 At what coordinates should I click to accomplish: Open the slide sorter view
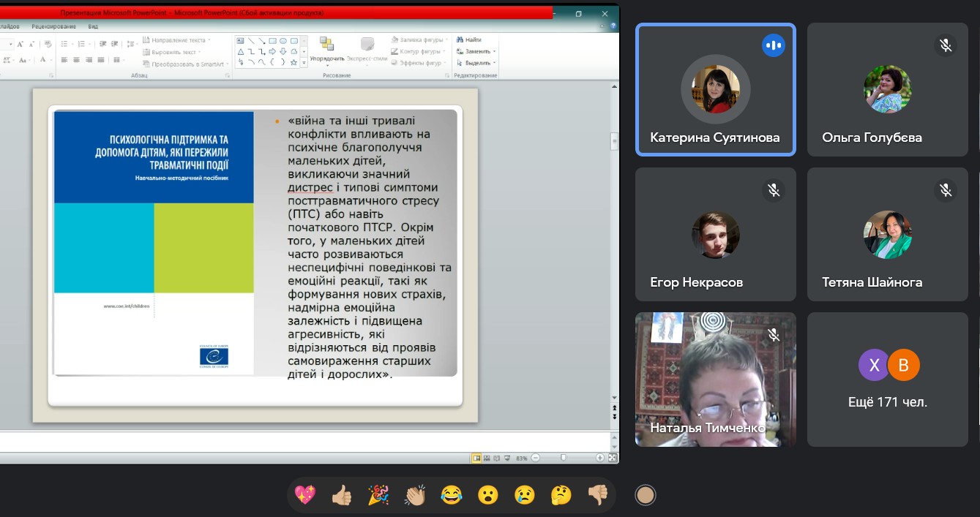487,458
